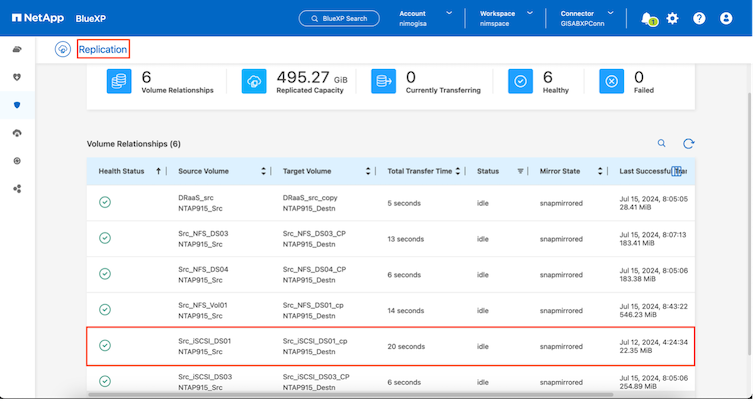Viewport: 755px width, 401px height.
Task: Select the Protection shield in sidebar
Action: (17, 105)
